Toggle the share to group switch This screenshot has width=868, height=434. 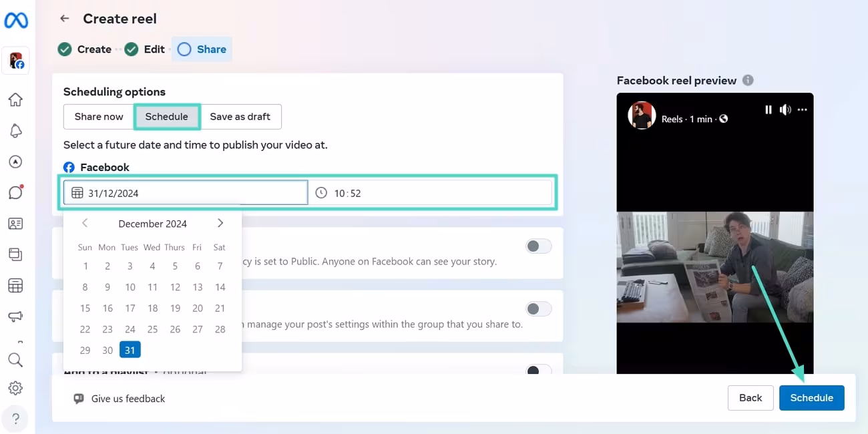(x=539, y=309)
